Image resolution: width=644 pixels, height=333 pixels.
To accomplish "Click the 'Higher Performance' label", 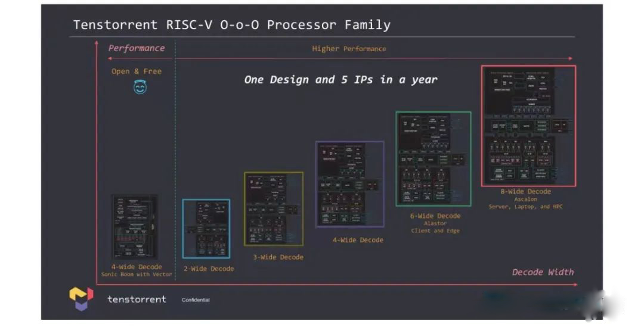I will tap(349, 49).
